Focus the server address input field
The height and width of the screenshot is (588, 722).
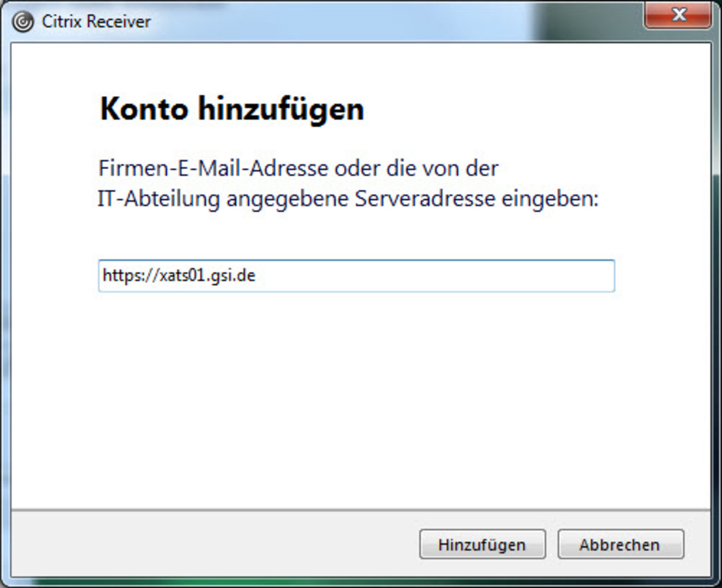pos(356,276)
